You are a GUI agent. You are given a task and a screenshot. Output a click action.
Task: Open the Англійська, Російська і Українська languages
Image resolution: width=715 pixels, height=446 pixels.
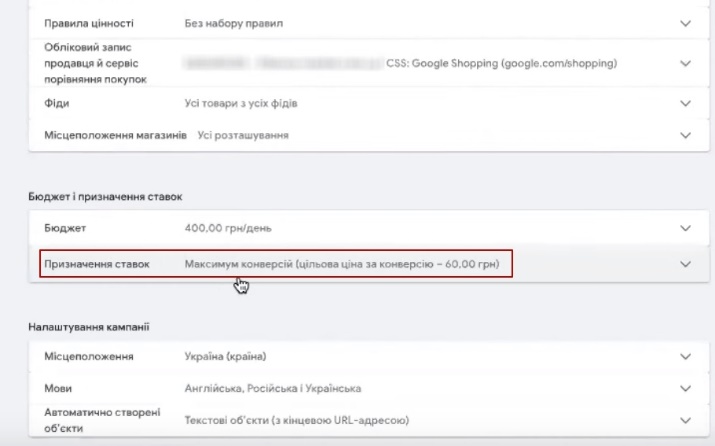[x=272, y=388]
